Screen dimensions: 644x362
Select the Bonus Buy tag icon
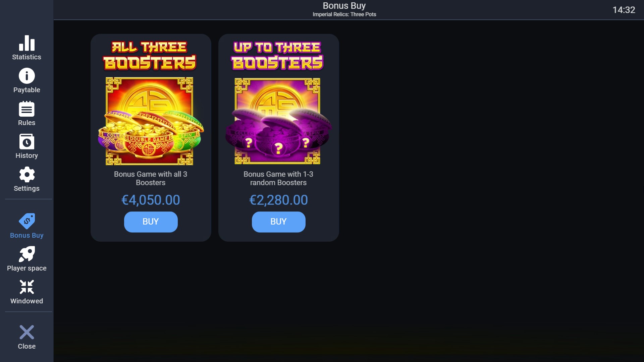(x=27, y=221)
